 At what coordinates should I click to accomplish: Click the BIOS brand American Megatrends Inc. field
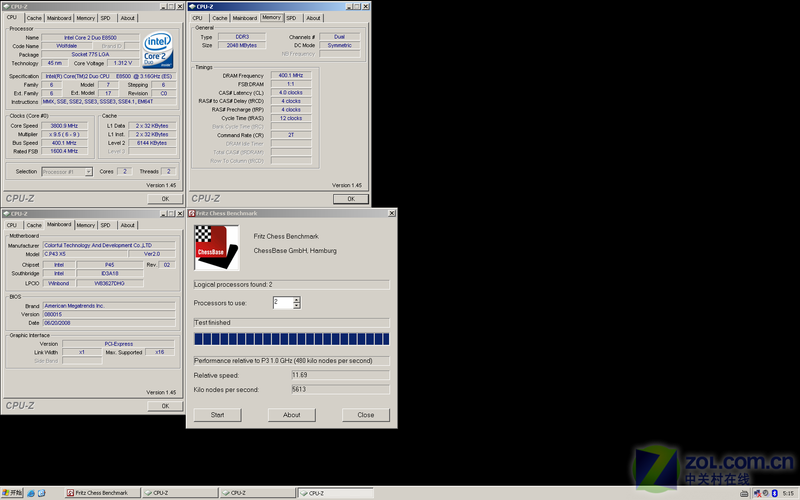[109, 306]
